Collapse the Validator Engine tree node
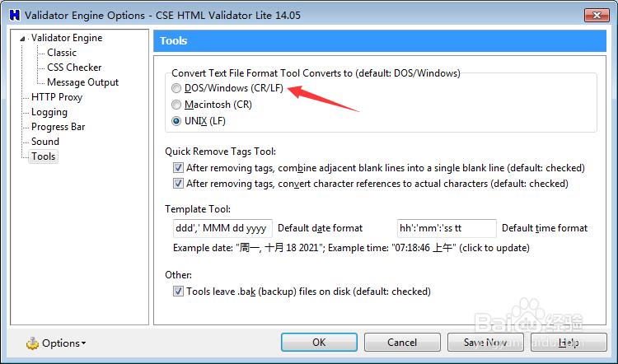The width and height of the screenshot is (618, 364). 23,39
